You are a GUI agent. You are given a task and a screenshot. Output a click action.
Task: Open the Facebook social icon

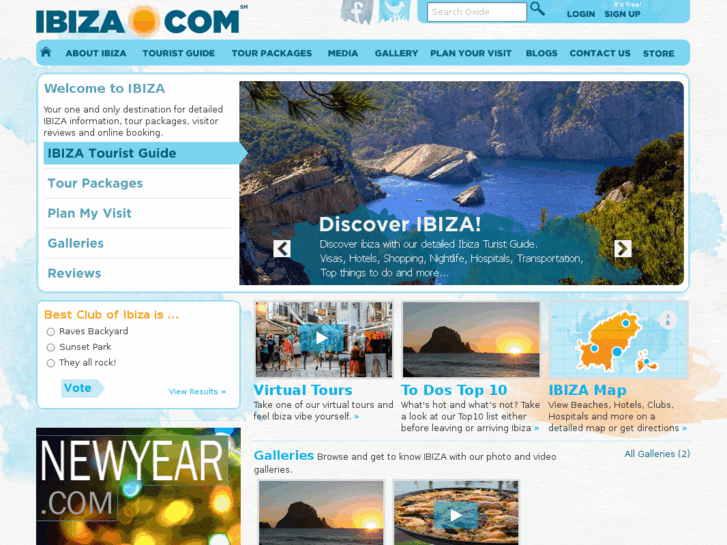click(x=357, y=11)
